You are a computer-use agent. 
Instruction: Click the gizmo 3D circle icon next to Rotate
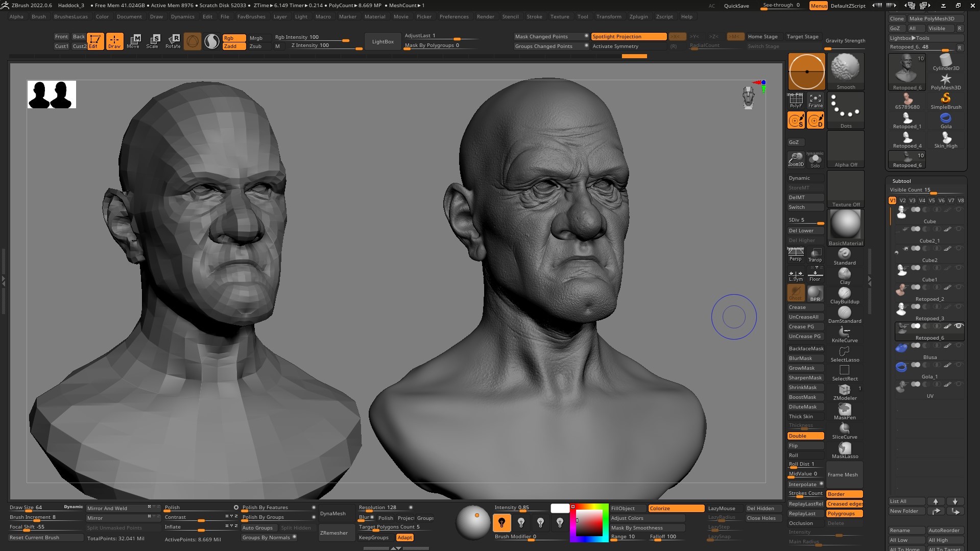(193, 41)
